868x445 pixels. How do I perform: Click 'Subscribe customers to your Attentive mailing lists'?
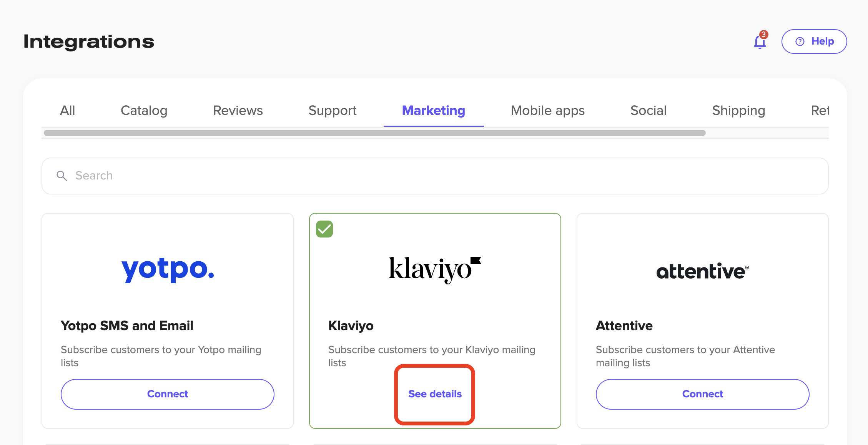coord(685,356)
